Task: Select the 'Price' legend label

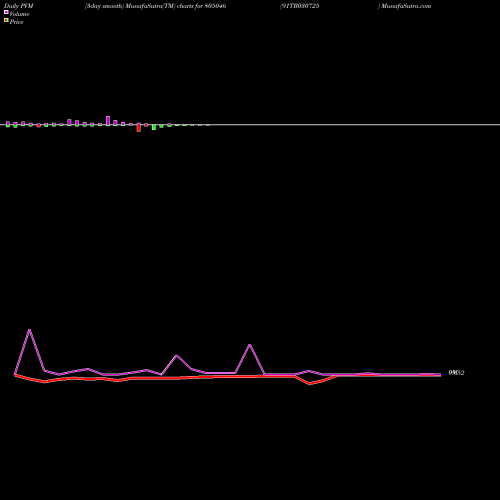Action: click(x=16, y=22)
